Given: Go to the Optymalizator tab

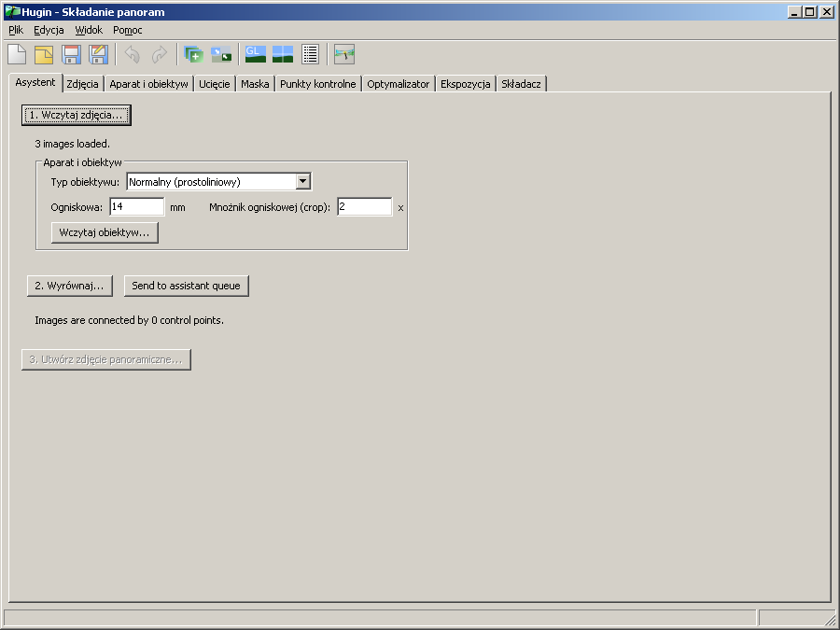Looking at the screenshot, I should click(398, 84).
